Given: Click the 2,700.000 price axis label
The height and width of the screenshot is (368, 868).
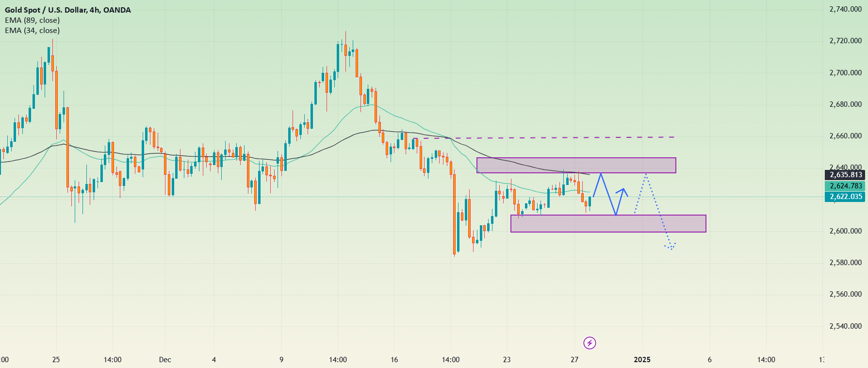Looking at the screenshot, I should click(846, 73).
